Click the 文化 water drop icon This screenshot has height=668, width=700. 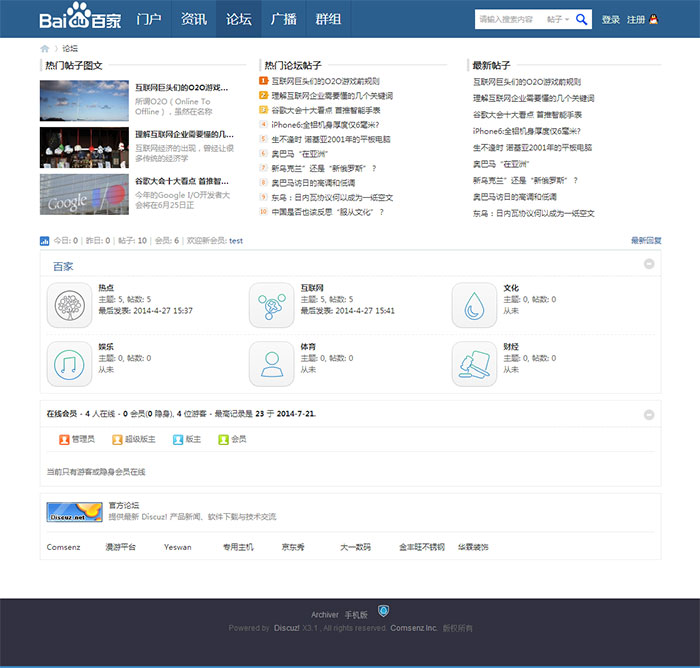(x=473, y=305)
